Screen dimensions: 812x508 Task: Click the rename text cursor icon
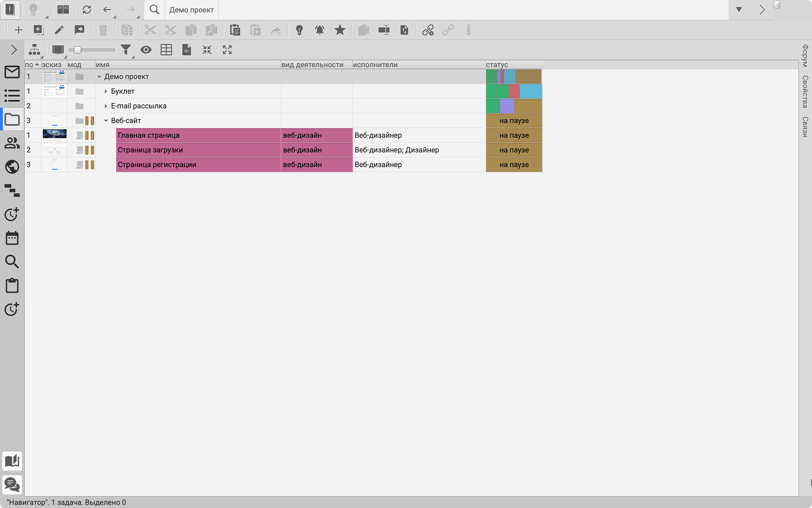[x=384, y=30]
